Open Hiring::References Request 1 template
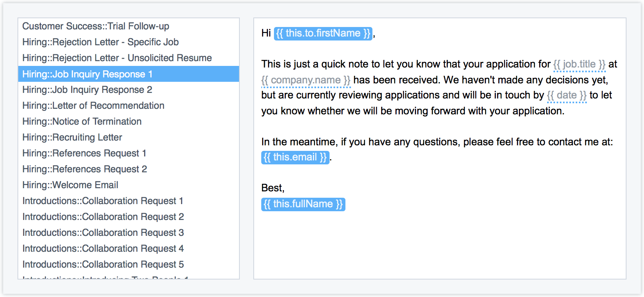Viewport: 644px width, 297px height. 84,153
